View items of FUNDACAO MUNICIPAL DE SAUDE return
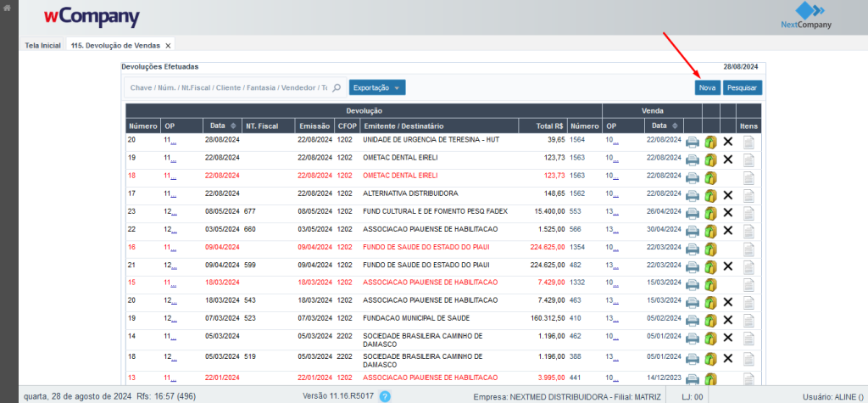This screenshot has height=403, width=868. (748, 320)
